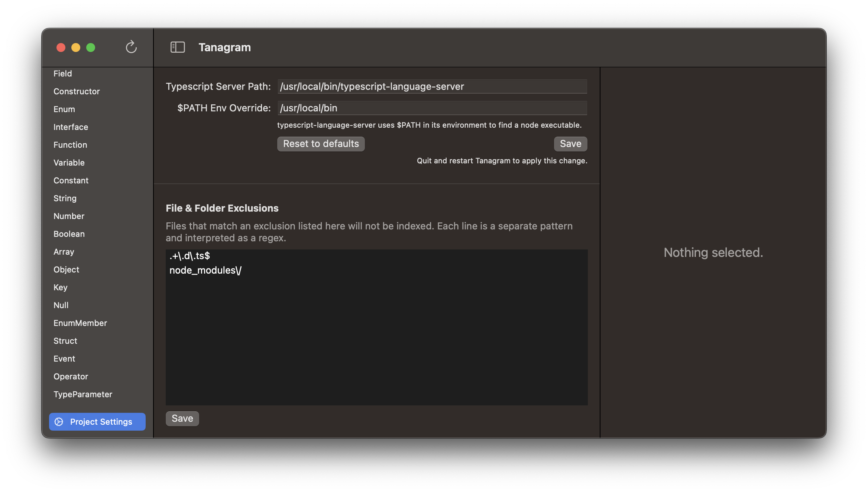Click the green zoom window button

pyautogui.click(x=91, y=48)
